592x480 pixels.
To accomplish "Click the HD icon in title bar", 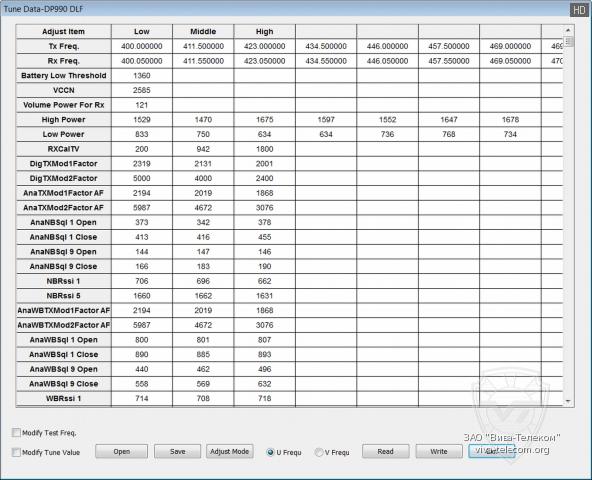I will (579, 10).
